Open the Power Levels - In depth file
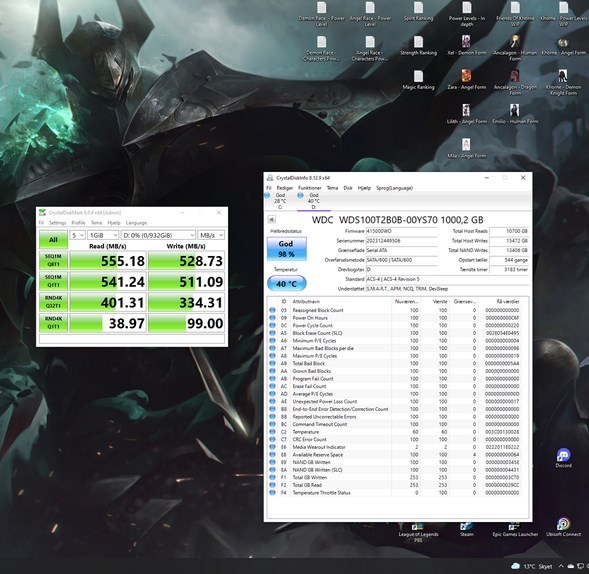Image resolution: width=589 pixels, height=574 pixels. tap(467, 14)
